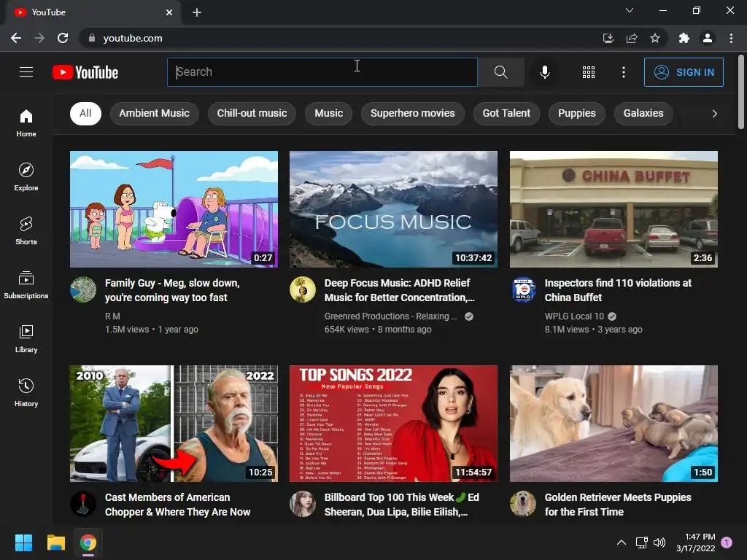This screenshot has width=747, height=560.
Task: Open the Windows Start menu
Action: pyautogui.click(x=23, y=542)
